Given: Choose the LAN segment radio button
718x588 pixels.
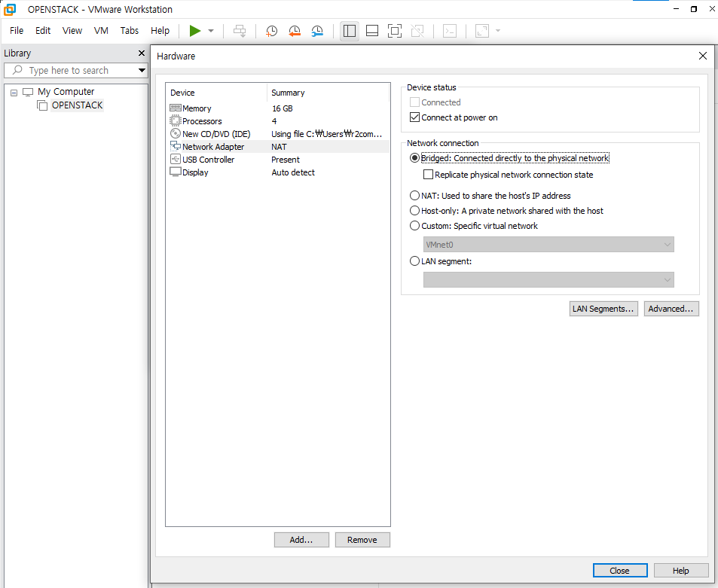Looking at the screenshot, I should pos(415,260).
